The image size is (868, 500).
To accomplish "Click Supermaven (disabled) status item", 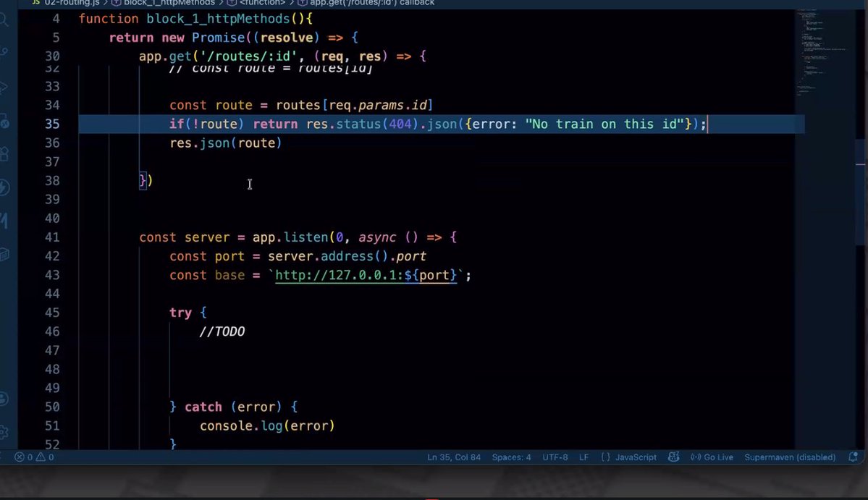I will click(790, 457).
